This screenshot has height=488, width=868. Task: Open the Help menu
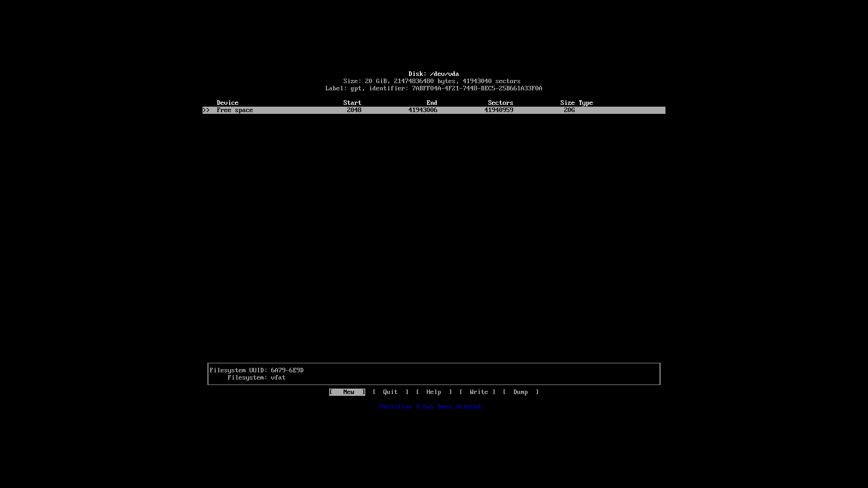point(434,391)
